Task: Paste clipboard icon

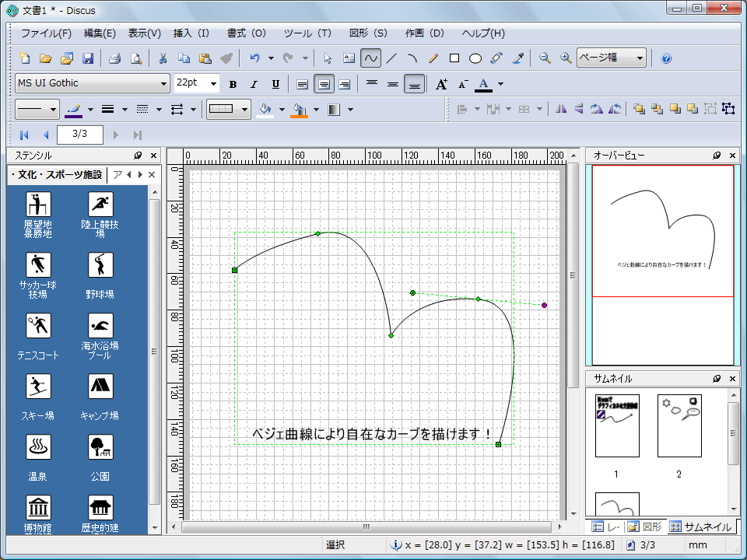Action: point(205,58)
